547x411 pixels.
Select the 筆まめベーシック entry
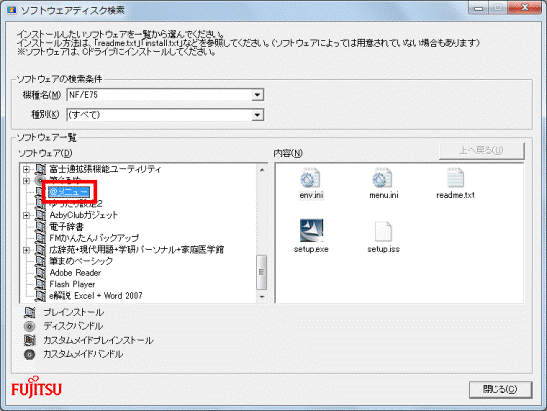click(81, 261)
